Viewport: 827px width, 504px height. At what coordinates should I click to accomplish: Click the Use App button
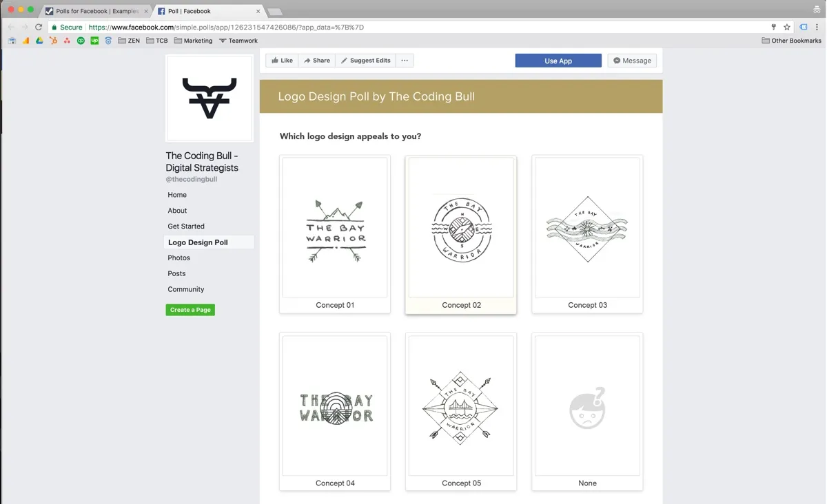point(558,61)
